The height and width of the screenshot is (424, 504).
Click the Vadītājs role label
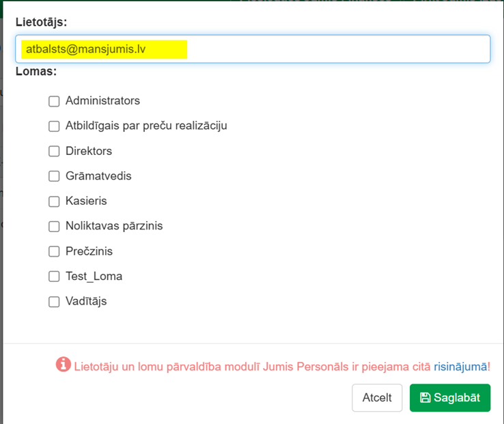pyautogui.click(x=86, y=301)
